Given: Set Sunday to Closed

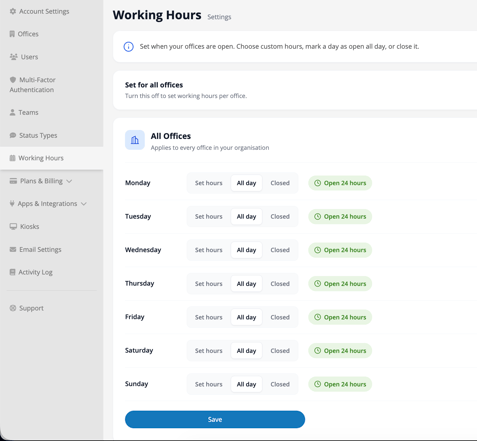Looking at the screenshot, I should (x=280, y=384).
